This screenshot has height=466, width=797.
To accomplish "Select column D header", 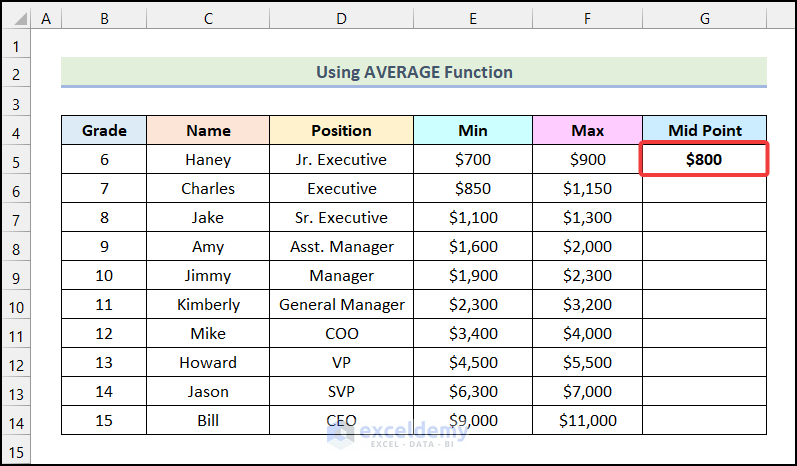I will pyautogui.click(x=341, y=18).
